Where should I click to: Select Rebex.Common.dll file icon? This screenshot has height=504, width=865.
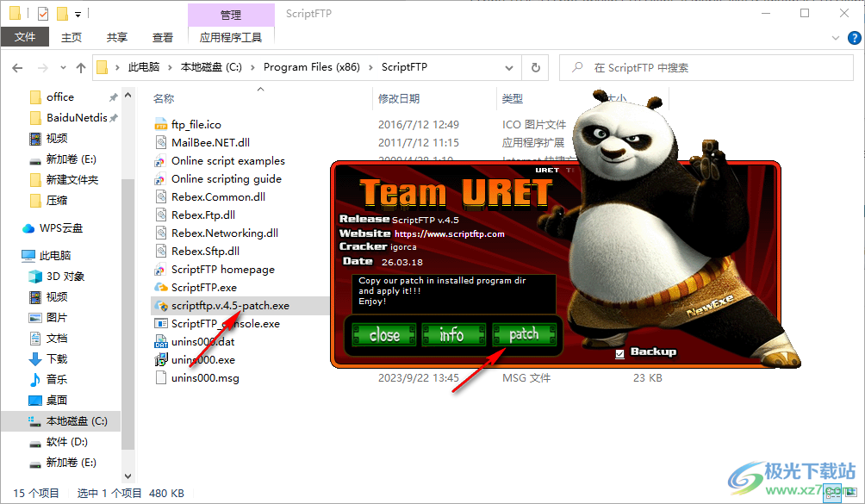(x=160, y=196)
